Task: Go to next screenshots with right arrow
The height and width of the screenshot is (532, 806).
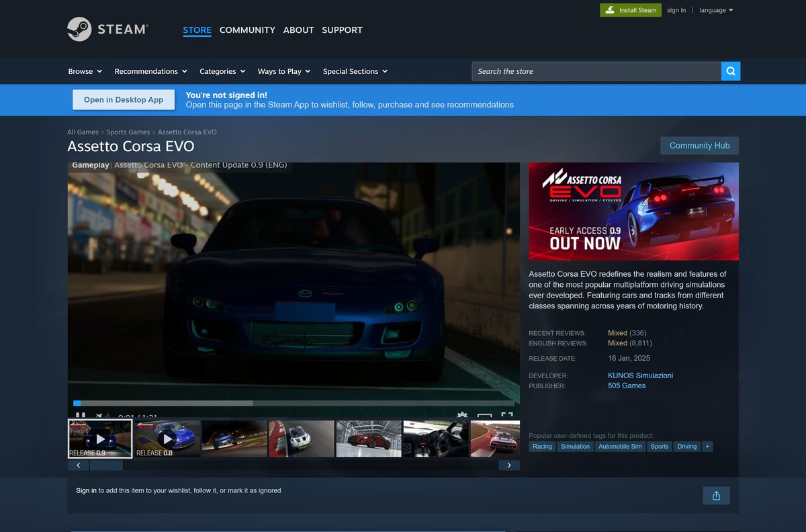Action: [x=508, y=465]
